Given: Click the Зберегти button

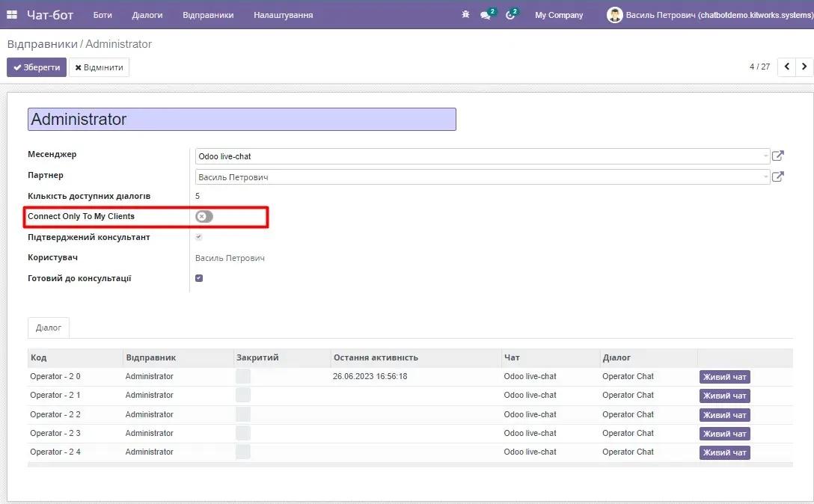Looking at the screenshot, I should pyautogui.click(x=37, y=67).
